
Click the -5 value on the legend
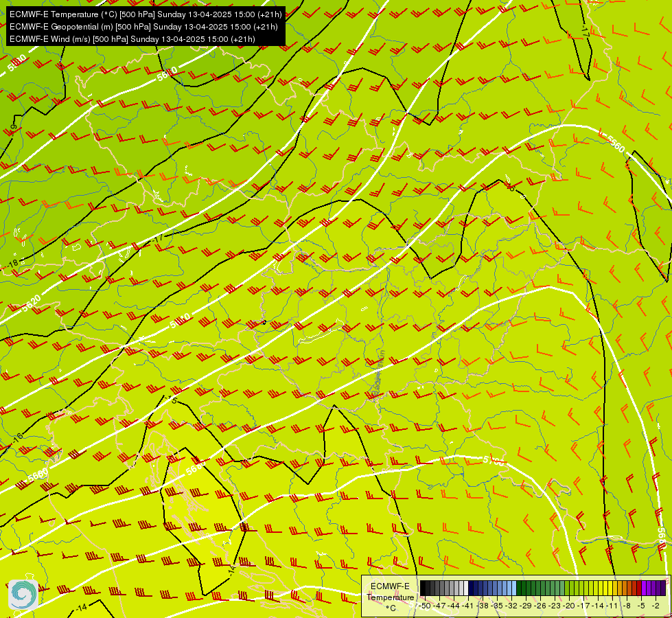(641, 606)
